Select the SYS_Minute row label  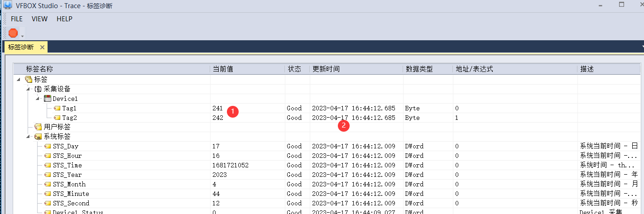[71, 194]
